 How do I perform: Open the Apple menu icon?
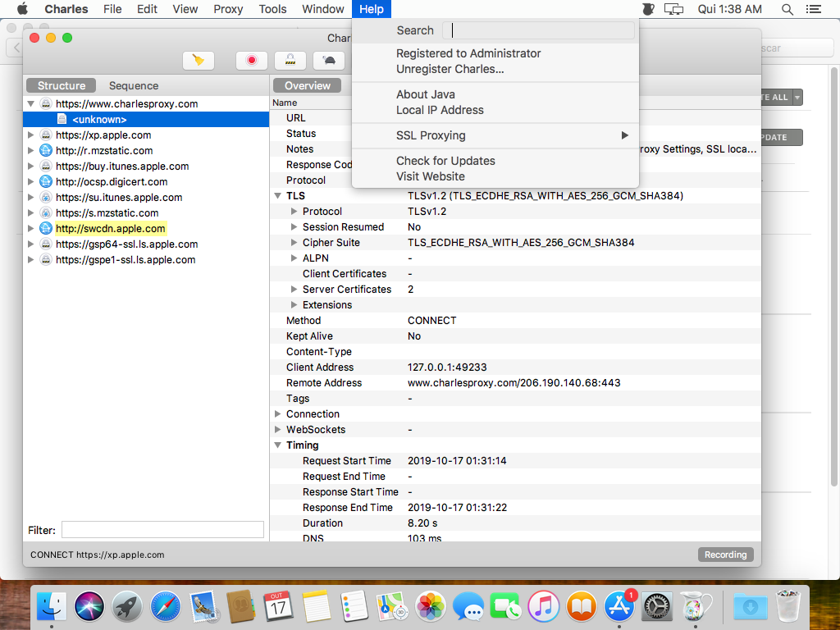coord(22,9)
